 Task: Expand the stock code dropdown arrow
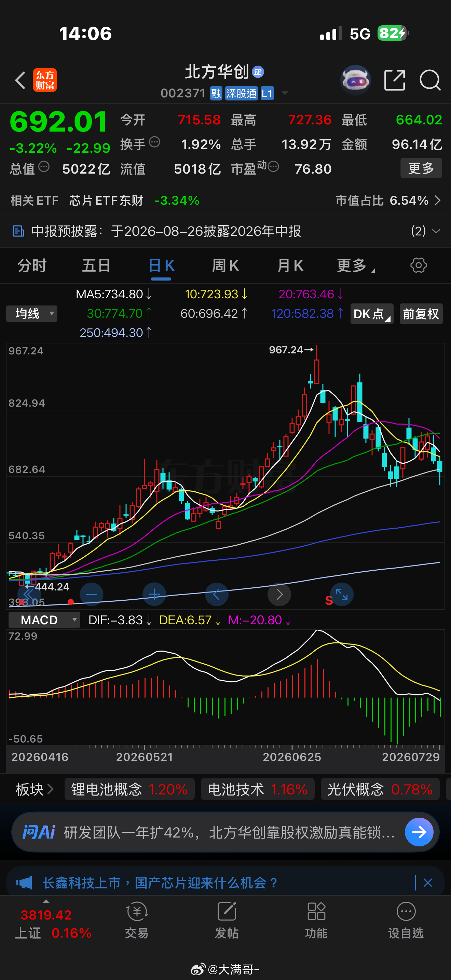click(x=285, y=93)
